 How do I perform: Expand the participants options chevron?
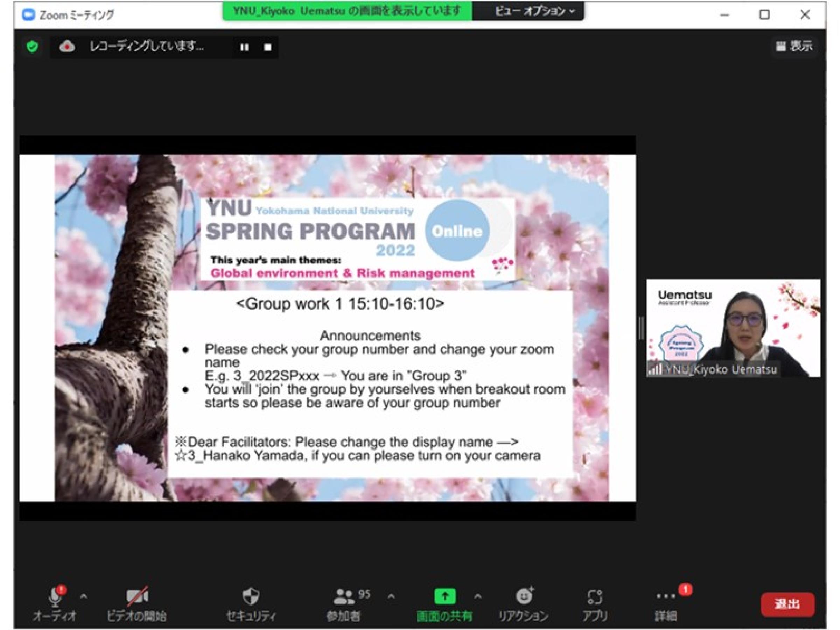pyautogui.click(x=391, y=597)
